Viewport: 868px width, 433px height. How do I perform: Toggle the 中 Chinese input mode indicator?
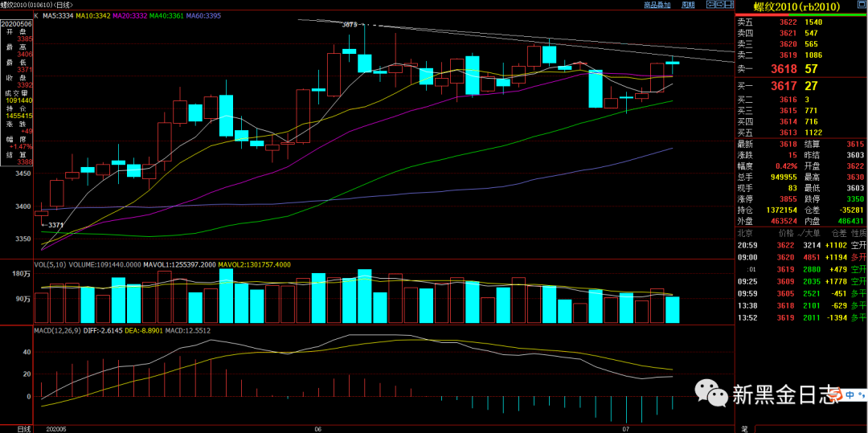(849, 395)
